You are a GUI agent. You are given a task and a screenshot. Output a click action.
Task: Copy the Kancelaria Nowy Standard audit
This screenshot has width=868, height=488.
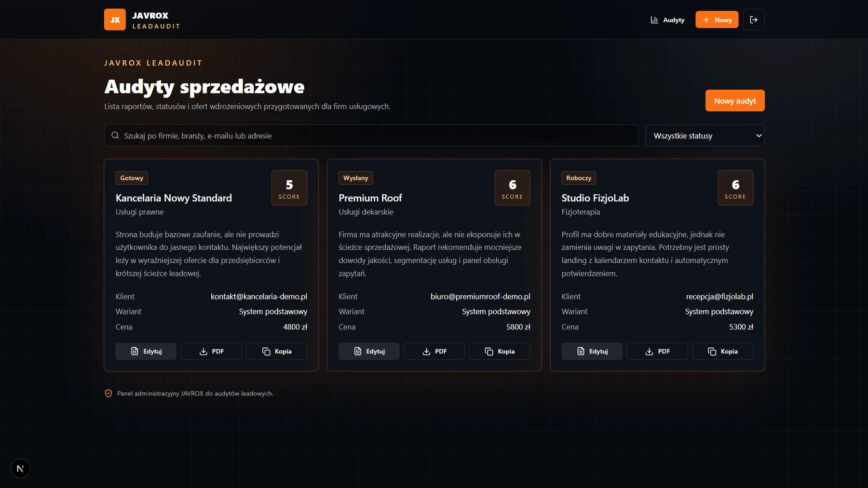pyautogui.click(x=277, y=352)
